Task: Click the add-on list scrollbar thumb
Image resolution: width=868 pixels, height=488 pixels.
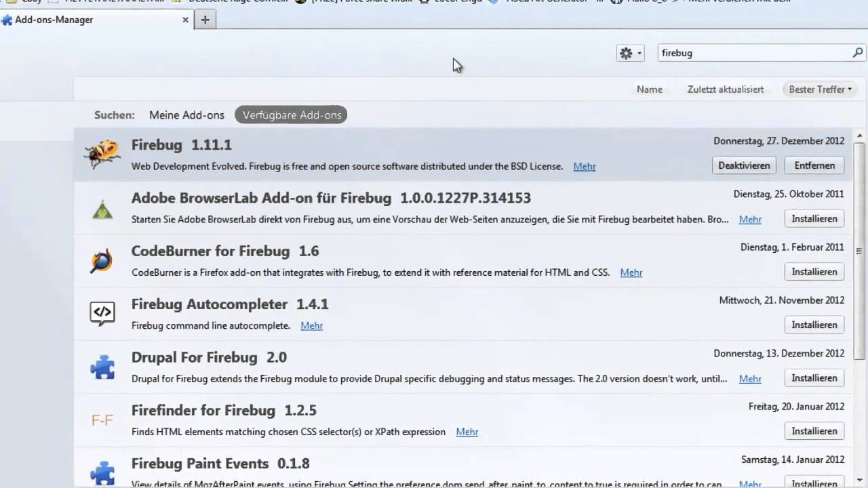Action: [x=859, y=251]
